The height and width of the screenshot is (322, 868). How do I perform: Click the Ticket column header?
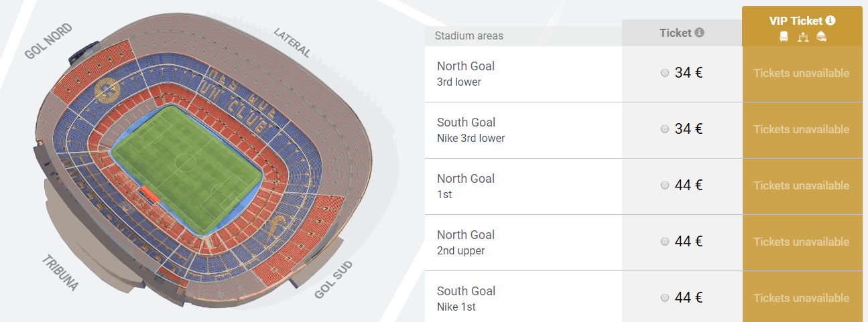[x=675, y=33]
